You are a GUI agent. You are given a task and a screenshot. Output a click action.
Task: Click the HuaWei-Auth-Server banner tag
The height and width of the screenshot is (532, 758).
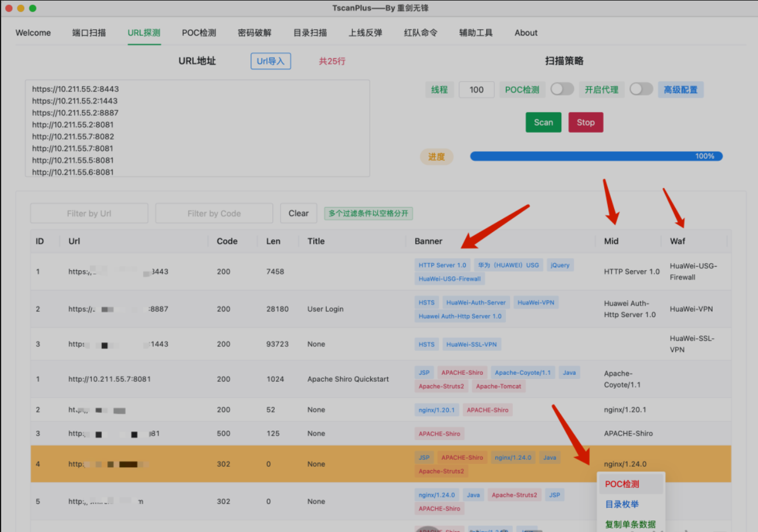(476, 303)
